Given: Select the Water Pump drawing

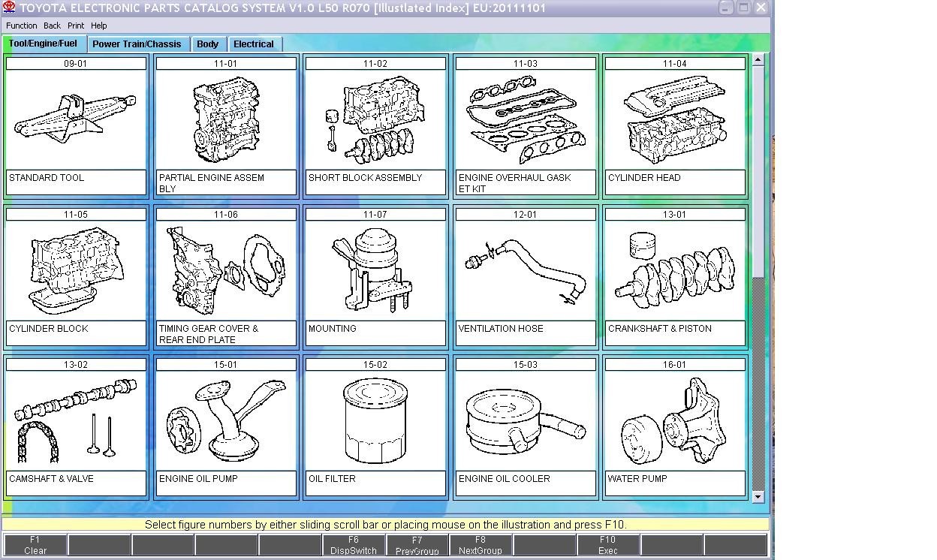Looking at the screenshot, I should (x=675, y=420).
